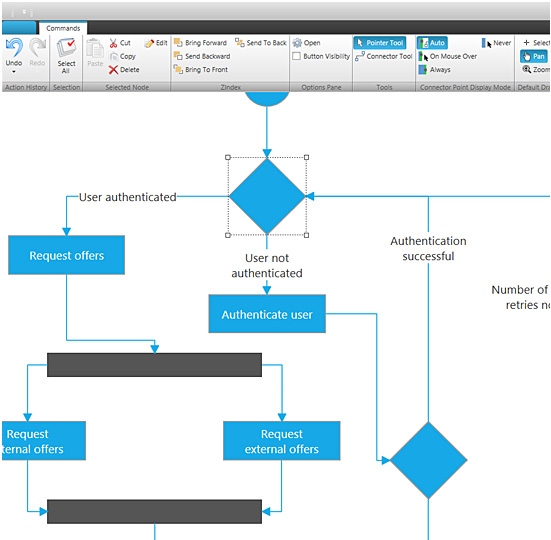Click Bring To Front
This screenshot has height=540, width=551.
(201, 70)
